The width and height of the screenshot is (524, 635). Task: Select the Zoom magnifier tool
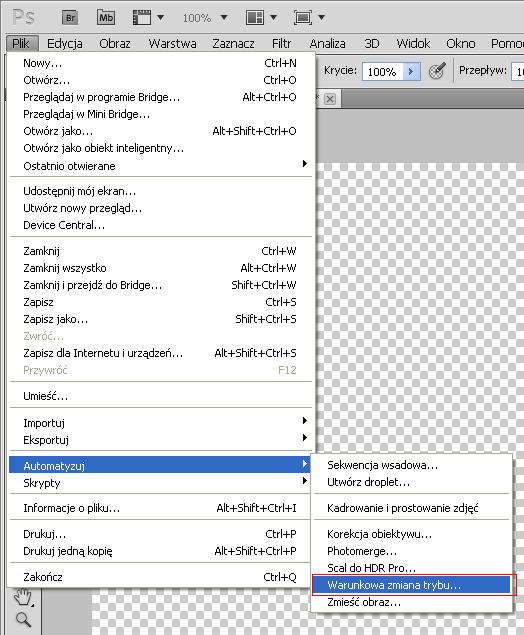coord(23,620)
